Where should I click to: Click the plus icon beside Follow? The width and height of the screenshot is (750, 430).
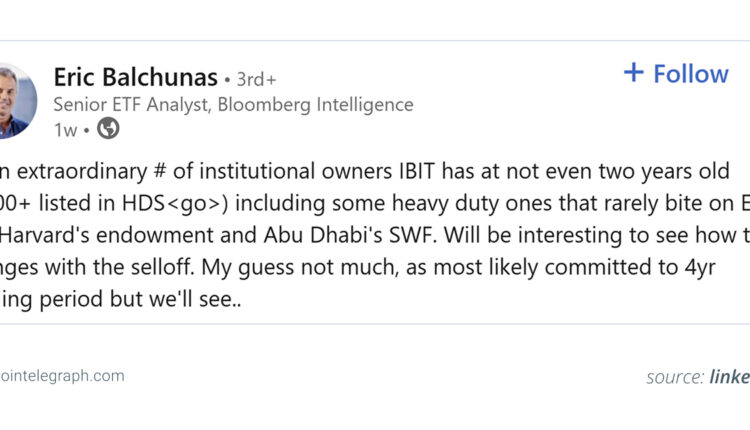pyautogui.click(x=633, y=73)
